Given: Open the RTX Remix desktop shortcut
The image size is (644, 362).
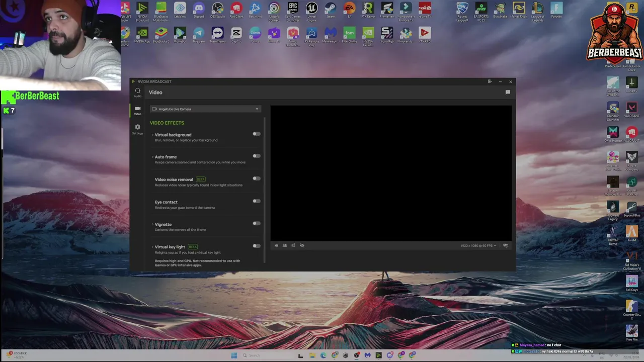Looking at the screenshot, I should coord(368,10).
